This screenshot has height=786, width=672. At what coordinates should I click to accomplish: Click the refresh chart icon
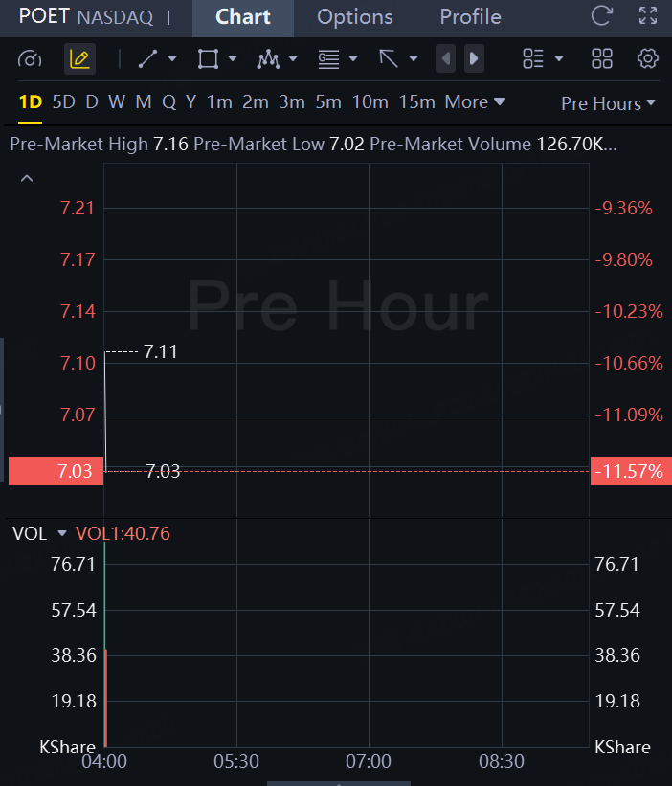[602, 15]
